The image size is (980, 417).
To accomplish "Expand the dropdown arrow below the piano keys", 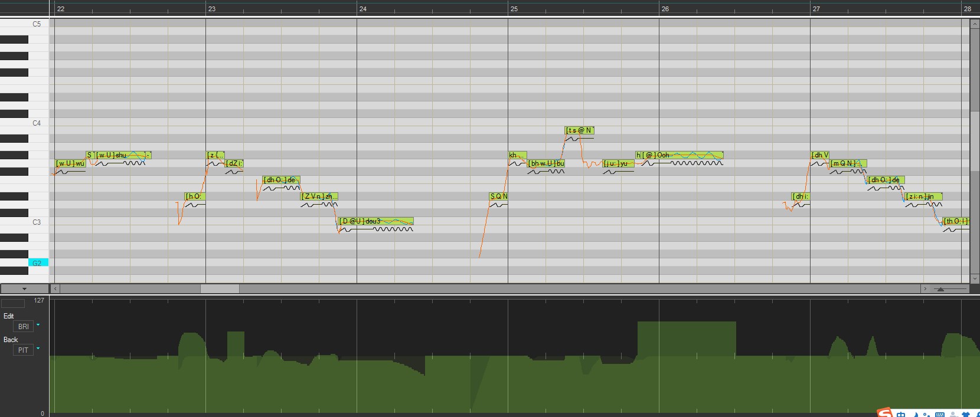I will pyautogui.click(x=24, y=289).
